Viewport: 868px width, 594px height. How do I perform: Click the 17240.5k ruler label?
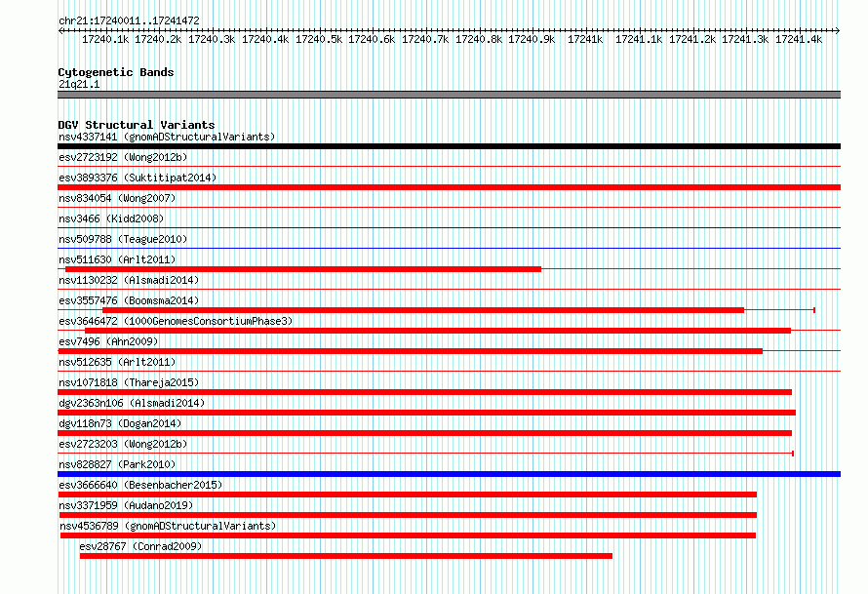click(318, 39)
